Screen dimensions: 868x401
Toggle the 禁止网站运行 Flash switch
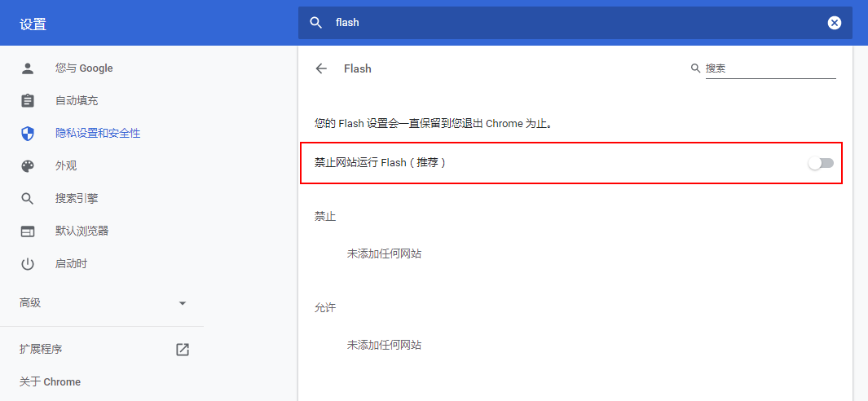click(x=821, y=163)
